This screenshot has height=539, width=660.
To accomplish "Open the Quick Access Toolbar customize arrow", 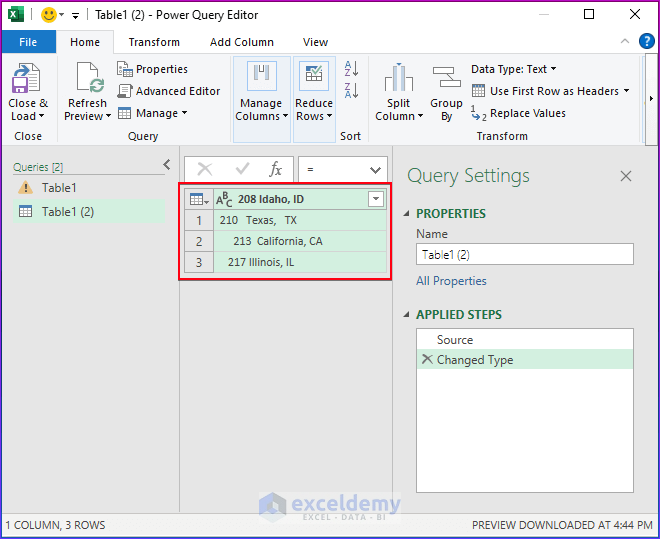I will (x=76, y=16).
